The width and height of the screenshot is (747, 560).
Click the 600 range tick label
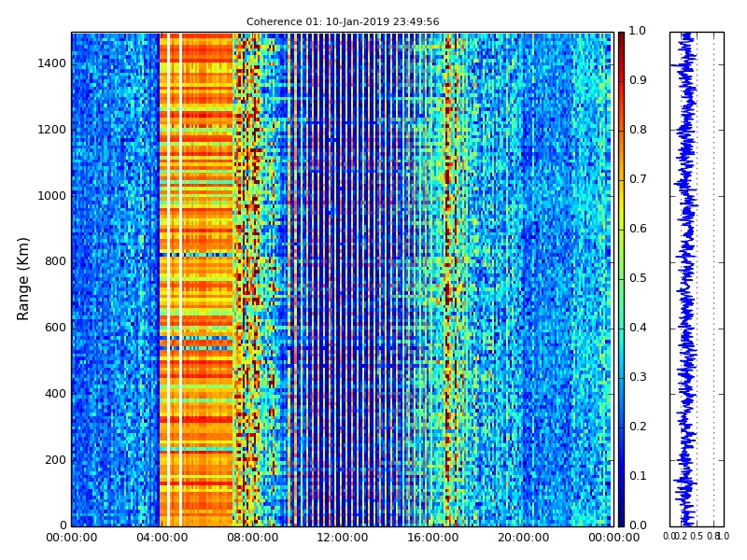[x=55, y=329]
